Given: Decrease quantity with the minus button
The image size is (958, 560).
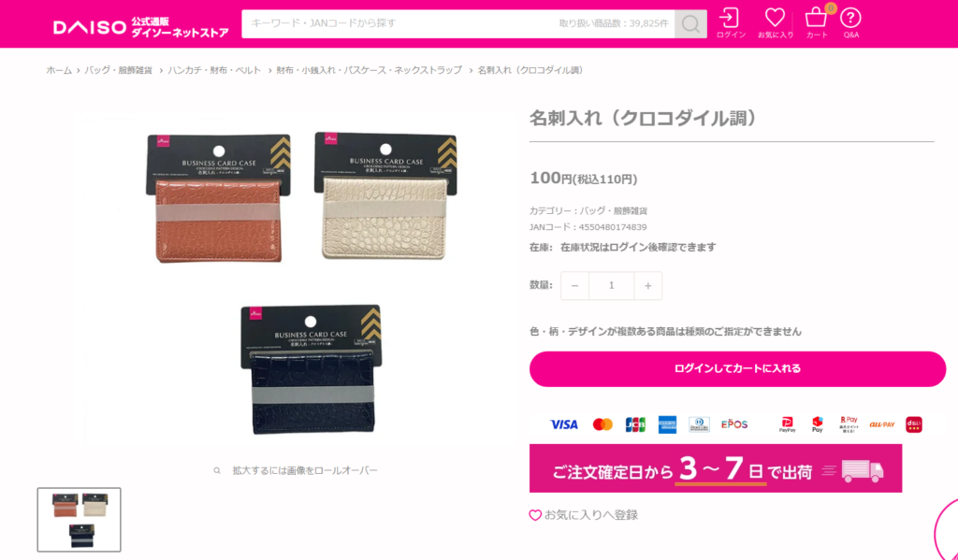Looking at the screenshot, I should click(x=574, y=285).
